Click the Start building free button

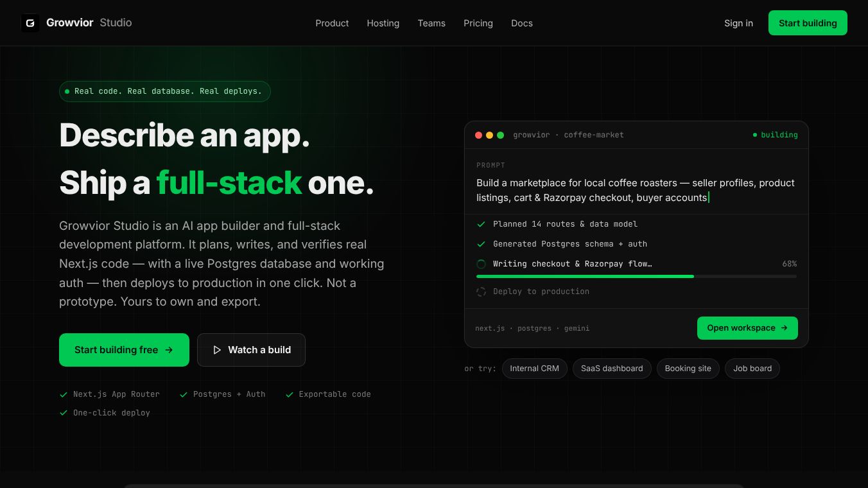(x=124, y=350)
